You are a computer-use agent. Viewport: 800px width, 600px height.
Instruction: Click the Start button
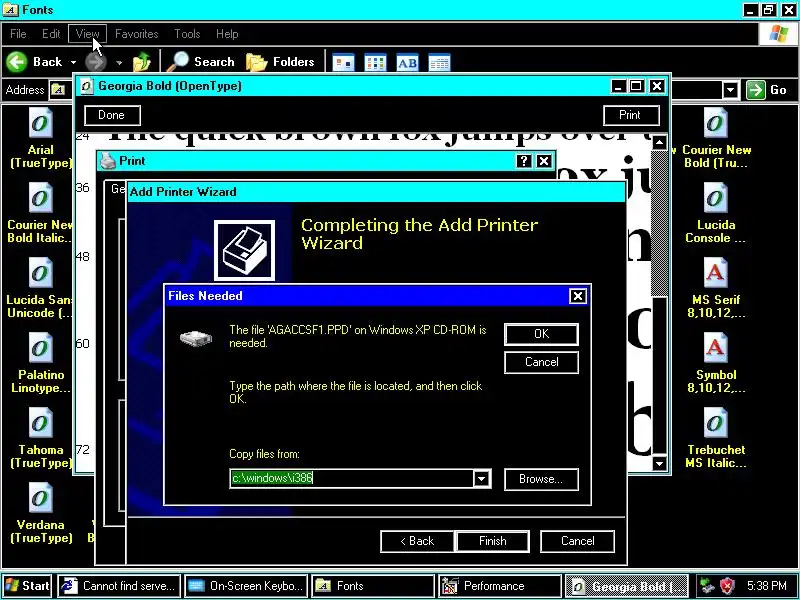click(x=27, y=586)
